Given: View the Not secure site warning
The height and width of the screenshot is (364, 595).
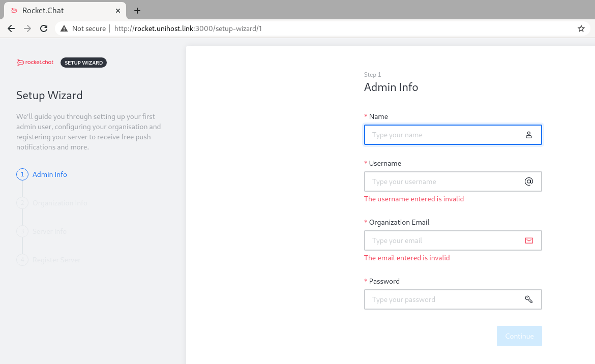Looking at the screenshot, I should (x=83, y=28).
